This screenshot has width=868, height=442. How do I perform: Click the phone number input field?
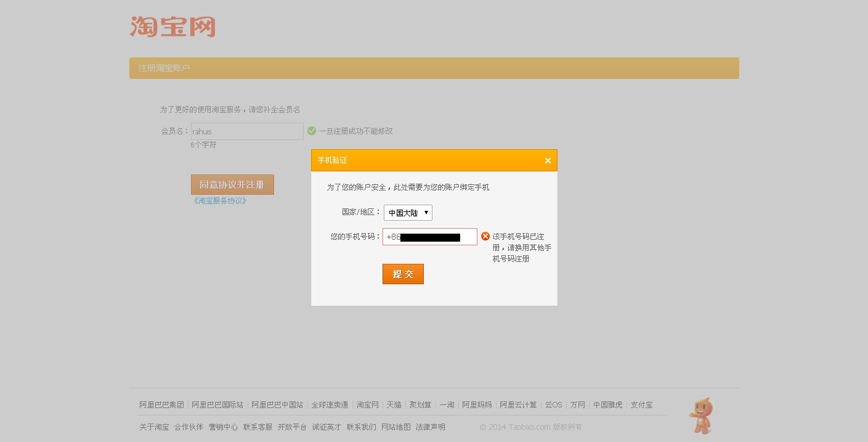point(430,237)
